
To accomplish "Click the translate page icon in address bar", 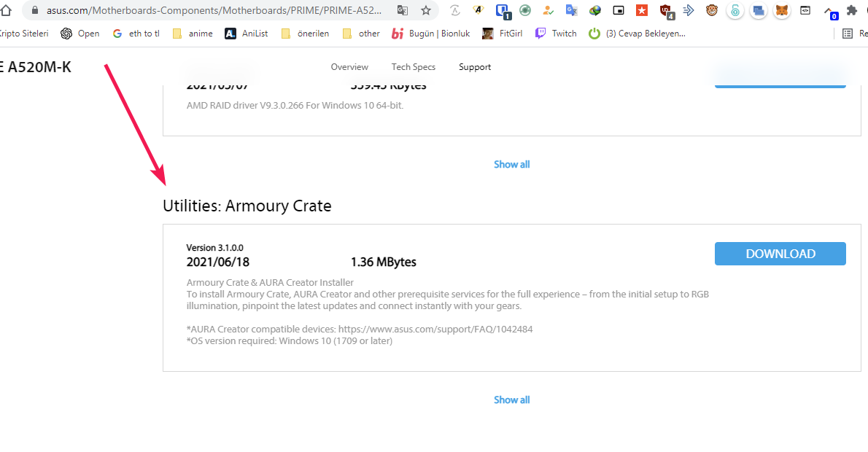I will click(x=403, y=10).
